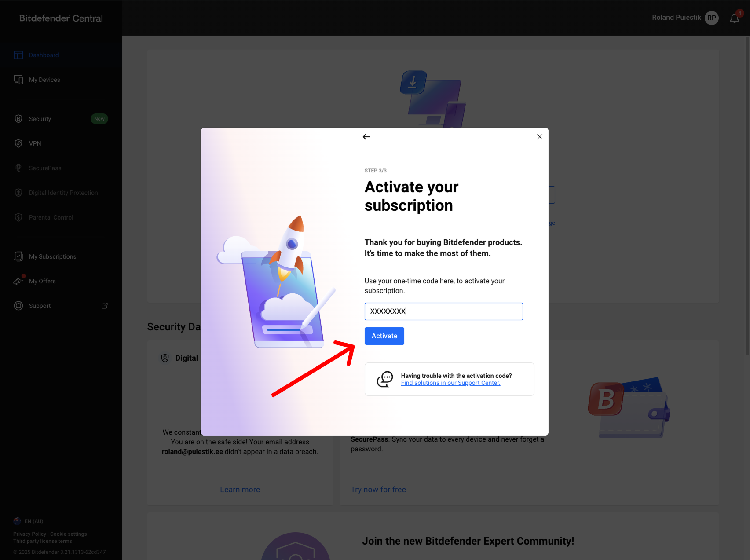Click the Support lifebuoy icon
This screenshot has height=560, width=750.
[x=18, y=306]
